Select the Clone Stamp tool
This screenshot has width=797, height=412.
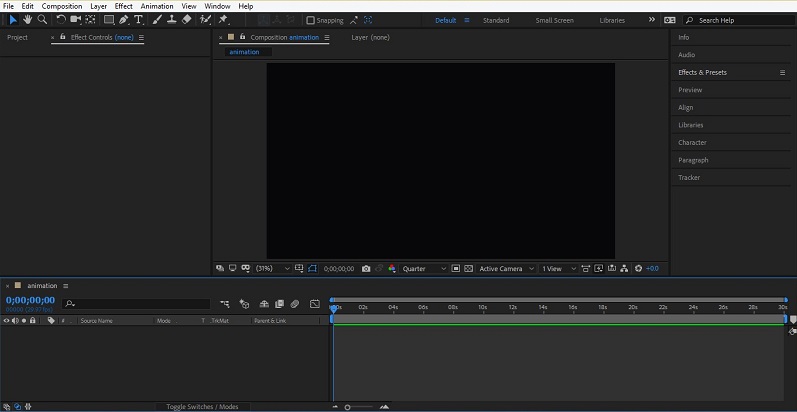click(x=171, y=19)
